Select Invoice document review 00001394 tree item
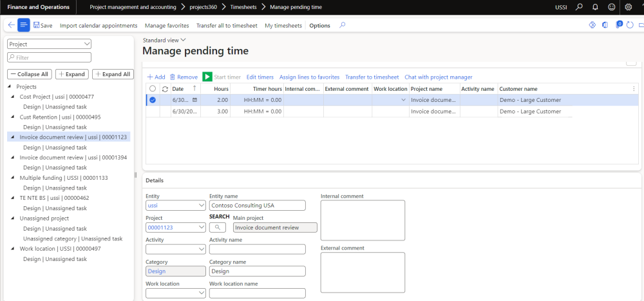 [73, 157]
